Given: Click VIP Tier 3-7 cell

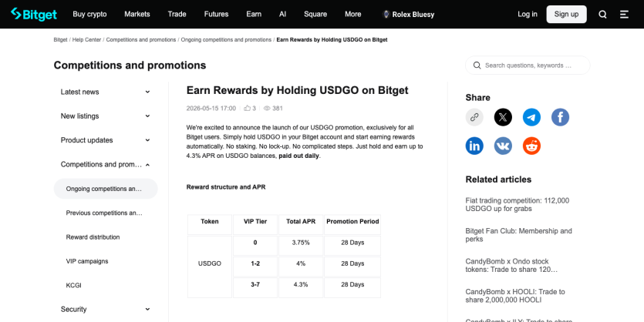Looking at the screenshot, I should pos(255,287).
